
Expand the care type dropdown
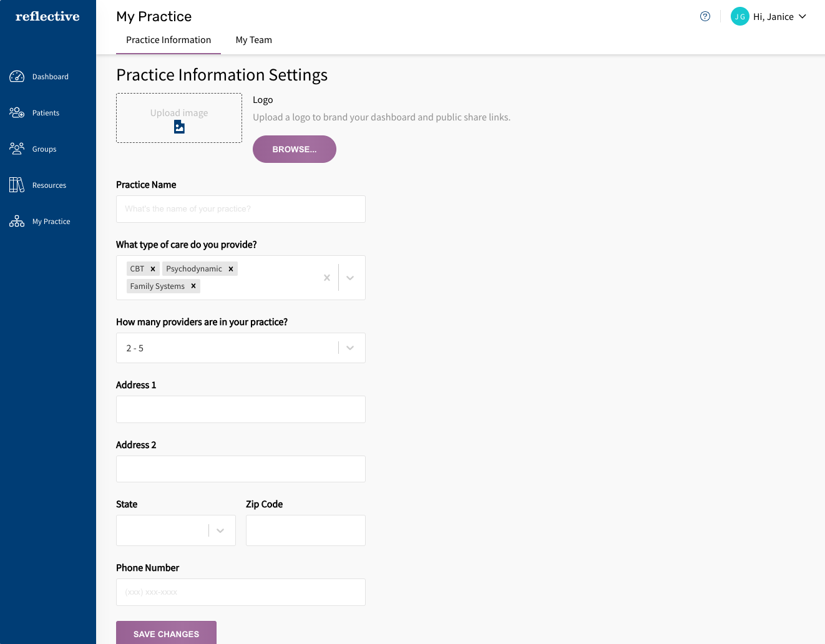click(x=350, y=278)
